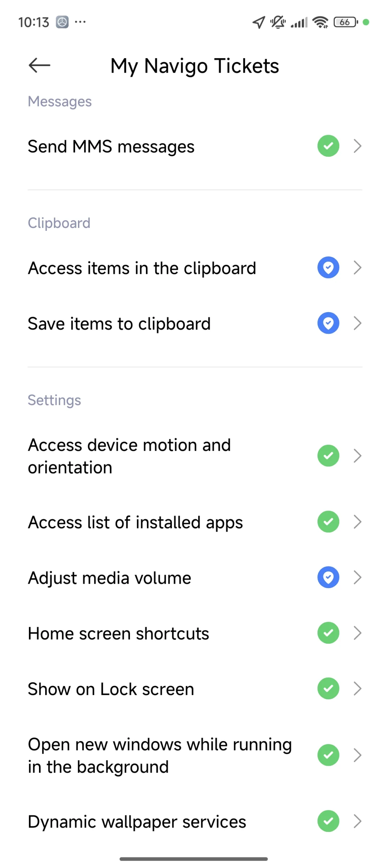
Task: Tap the back arrow icon
Action: pos(39,65)
